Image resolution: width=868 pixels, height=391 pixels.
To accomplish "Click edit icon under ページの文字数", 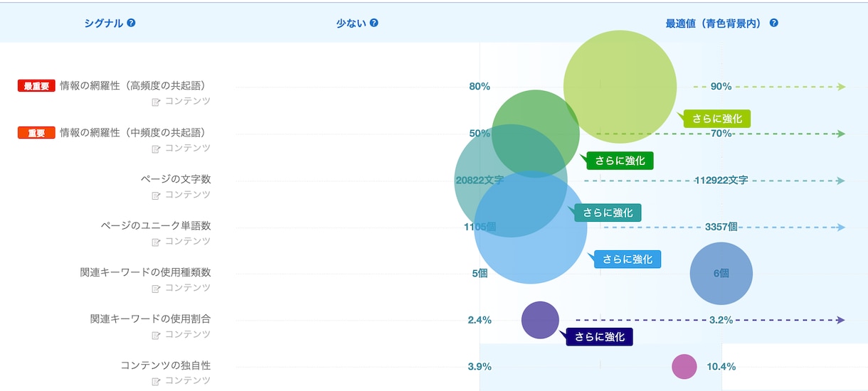I will (156, 195).
